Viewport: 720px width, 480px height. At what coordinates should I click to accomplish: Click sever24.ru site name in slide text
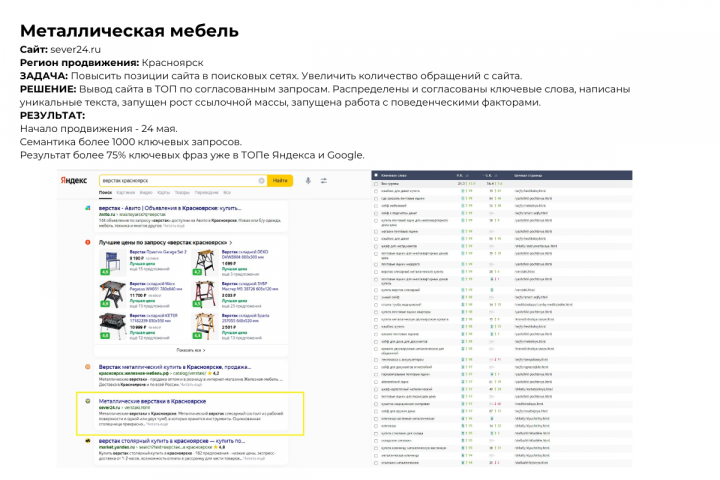coord(75,50)
